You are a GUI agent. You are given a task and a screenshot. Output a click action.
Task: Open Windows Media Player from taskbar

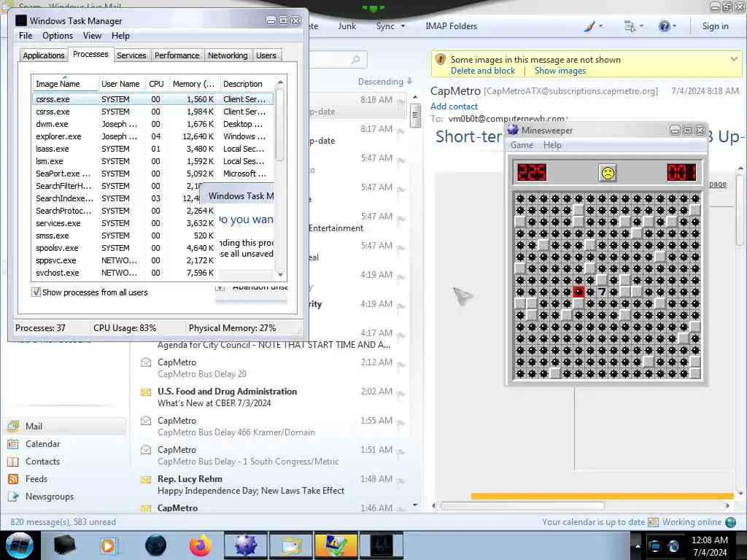[x=109, y=545]
